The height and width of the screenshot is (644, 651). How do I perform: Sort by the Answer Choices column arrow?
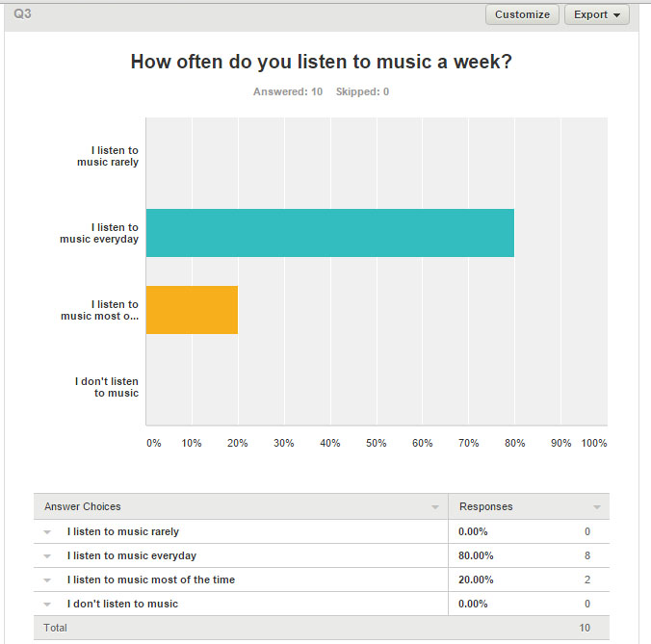click(434, 507)
